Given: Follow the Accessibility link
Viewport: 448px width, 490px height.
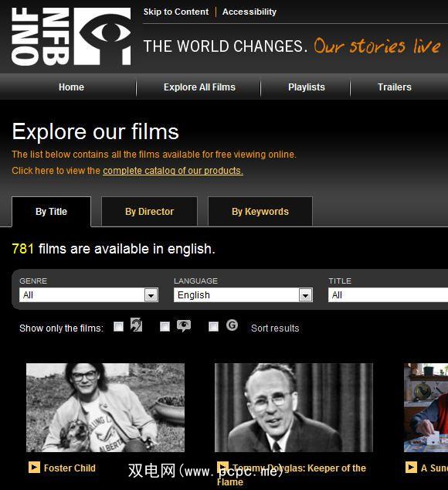Looking at the screenshot, I should pyautogui.click(x=249, y=12).
